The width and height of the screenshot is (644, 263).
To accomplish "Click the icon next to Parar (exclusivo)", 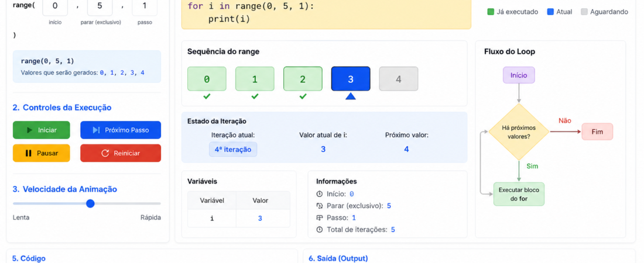I will [320, 206].
